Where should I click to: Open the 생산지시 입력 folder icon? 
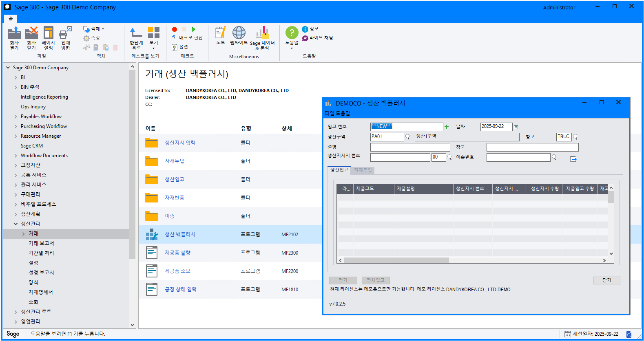point(152,143)
